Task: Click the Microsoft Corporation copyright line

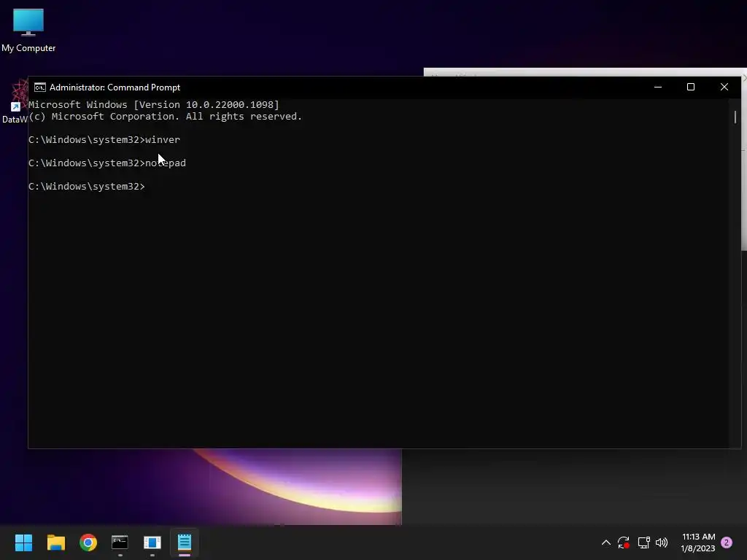Action: [165, 117]
